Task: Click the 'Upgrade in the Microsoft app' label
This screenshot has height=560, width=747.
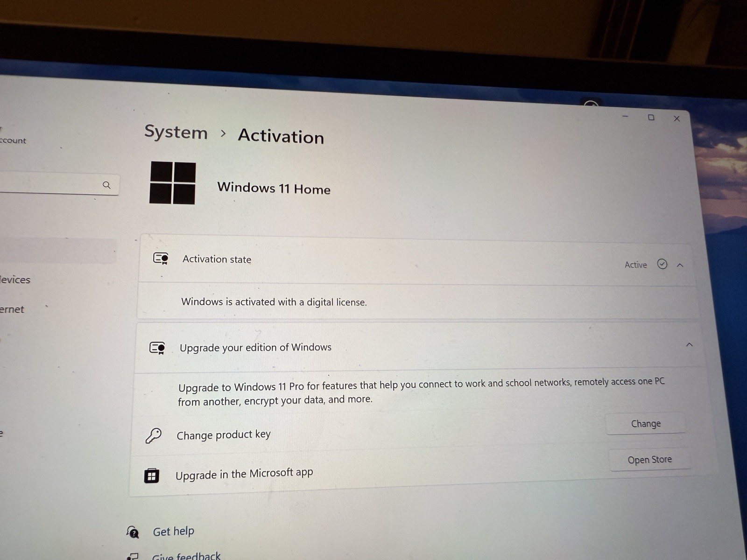Action: pos(244,474)
